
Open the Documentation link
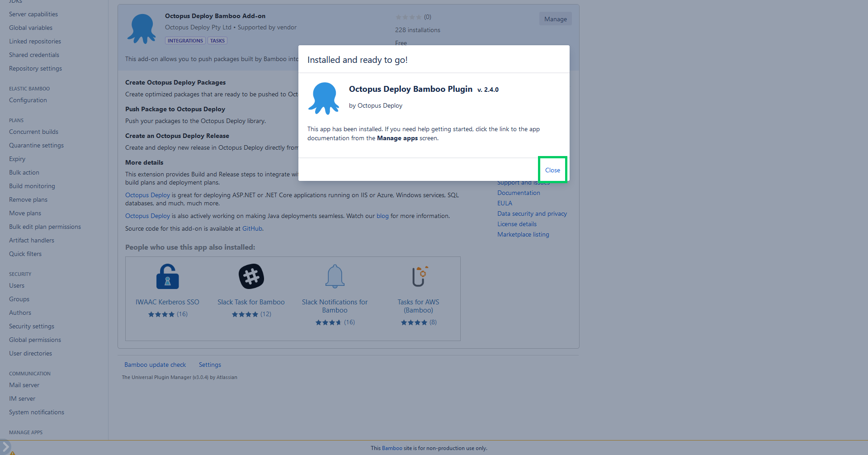tap(519, 193)
